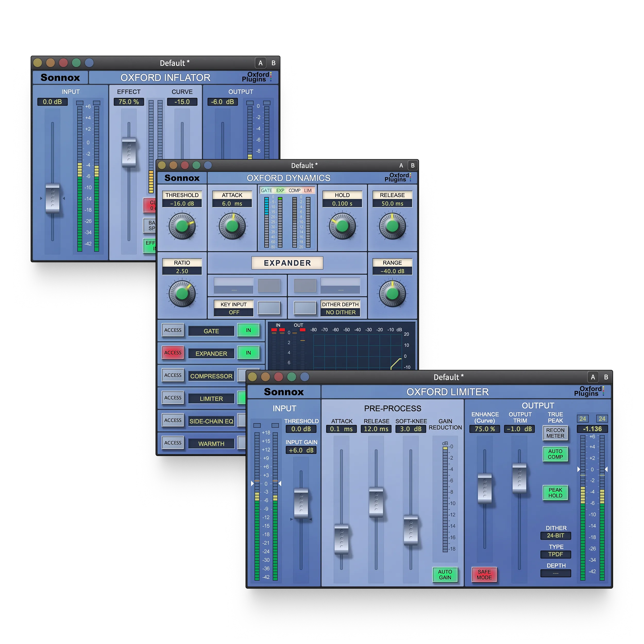
Task: Click the Oxford Limiter preset name Default
Action: tap(449, 377)
